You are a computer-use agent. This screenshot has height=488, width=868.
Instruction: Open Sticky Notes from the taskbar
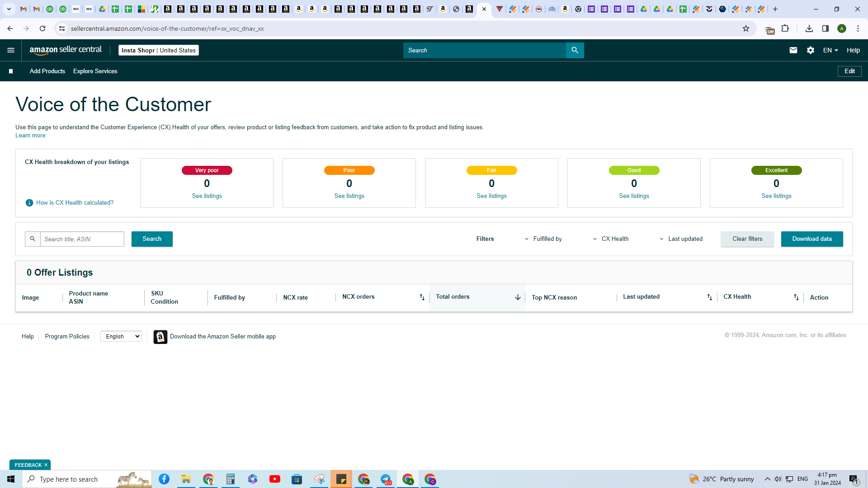pos(341,479)
